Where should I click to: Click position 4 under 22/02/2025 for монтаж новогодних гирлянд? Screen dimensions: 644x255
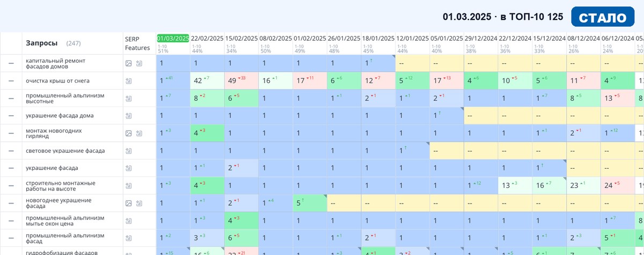207,133
